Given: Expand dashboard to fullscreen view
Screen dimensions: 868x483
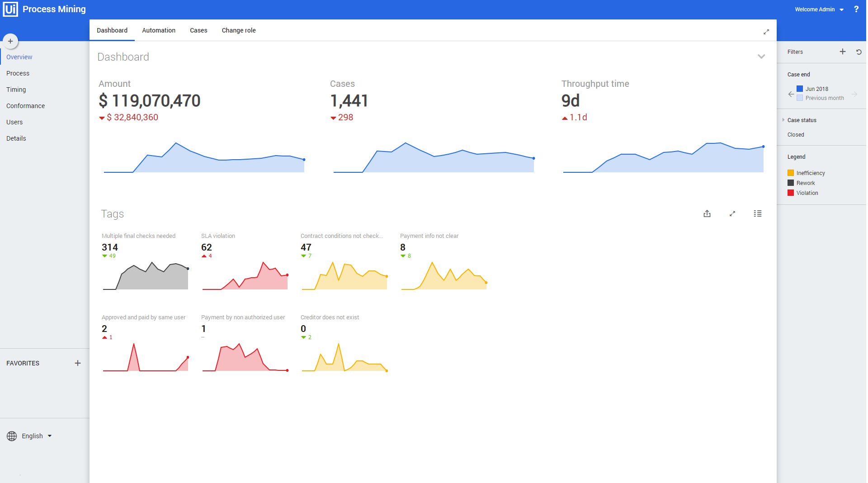Looking at the screenshot, I should [766, 32].
